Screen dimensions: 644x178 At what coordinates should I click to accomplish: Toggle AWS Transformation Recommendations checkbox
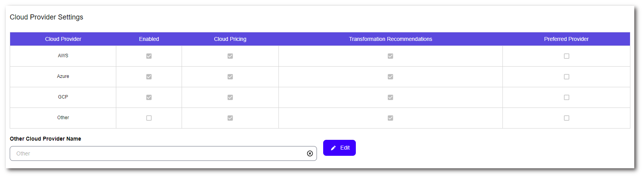[x=390, y=56]
